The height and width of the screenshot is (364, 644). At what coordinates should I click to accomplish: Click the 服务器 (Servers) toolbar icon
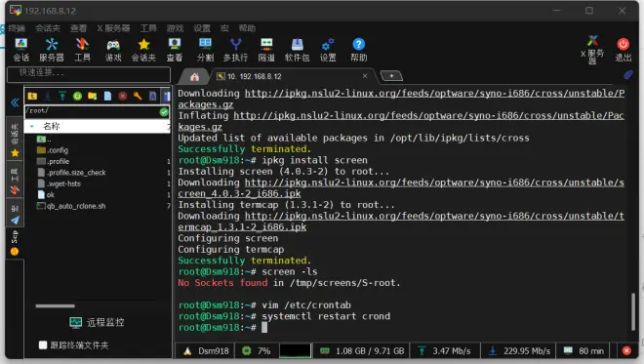point(52,50)
